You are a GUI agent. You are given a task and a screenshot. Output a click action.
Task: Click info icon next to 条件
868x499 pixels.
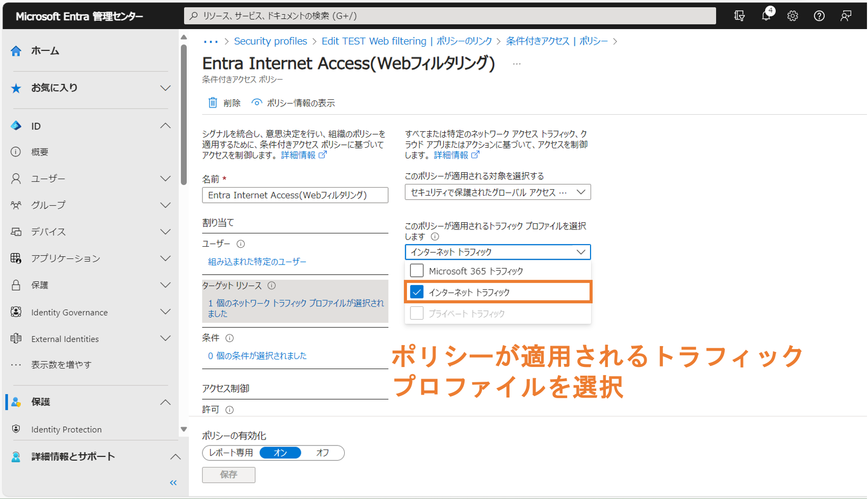230,338
